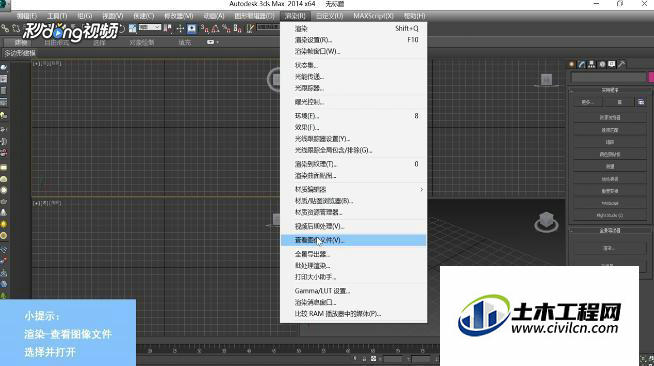Close the open 渲染(R) menu header

click(x=295, y=16)
